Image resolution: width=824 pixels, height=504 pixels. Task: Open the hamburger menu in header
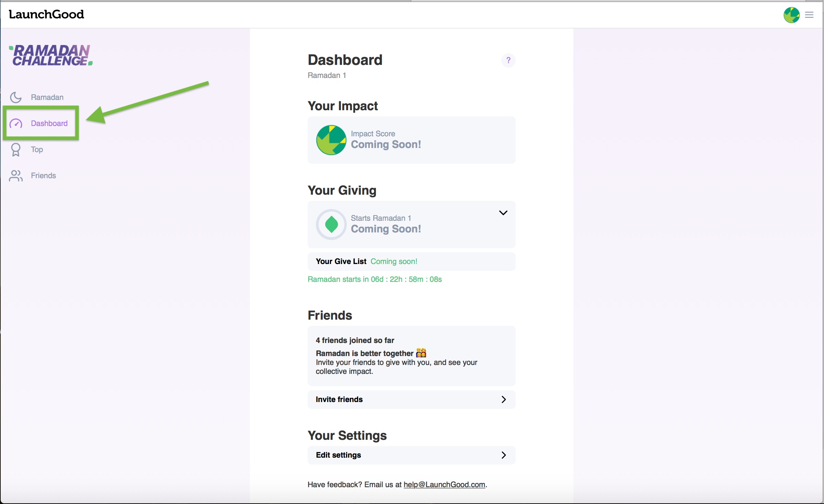(809, 15)
